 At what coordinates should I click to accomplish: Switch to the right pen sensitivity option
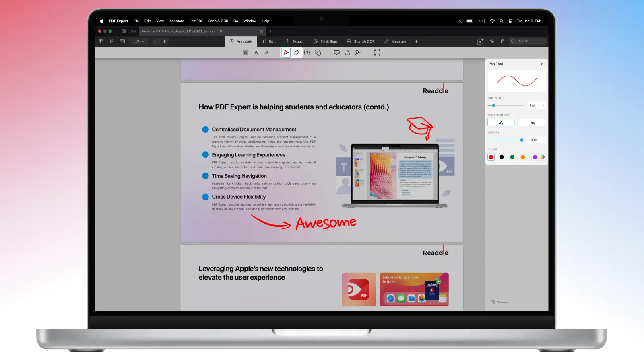(x=532, y=123)
